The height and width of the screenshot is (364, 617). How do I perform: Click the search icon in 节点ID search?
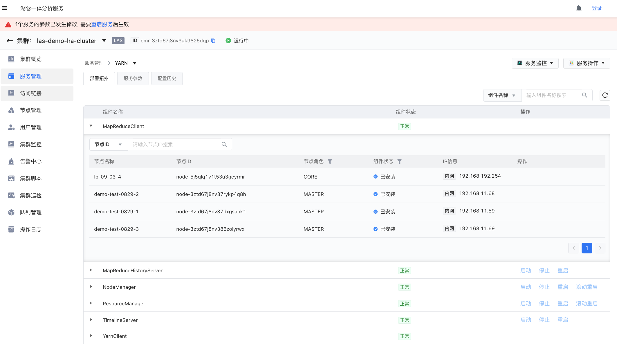pyautogui.click(x=224, y=145)
